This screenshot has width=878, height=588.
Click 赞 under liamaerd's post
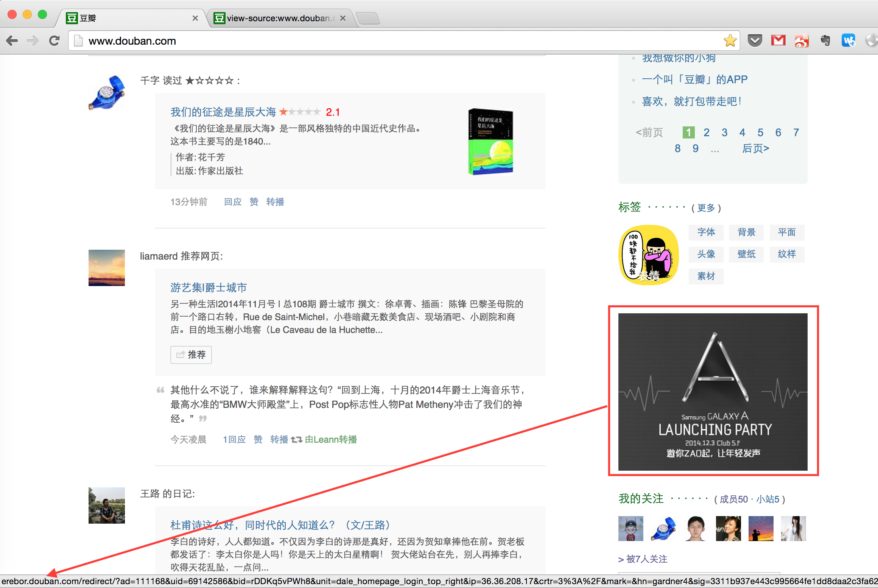tap(258, 439)
